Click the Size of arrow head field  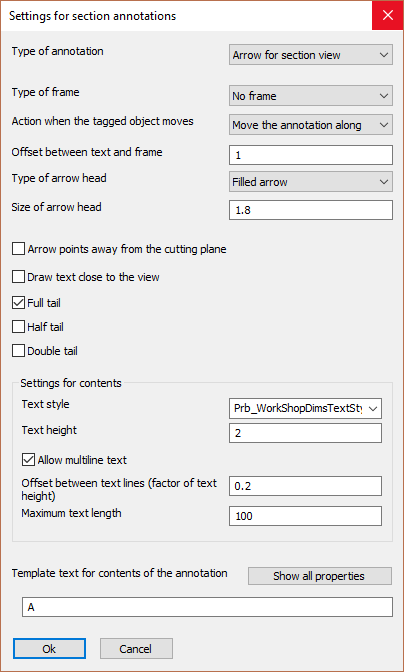coord(311,210)
